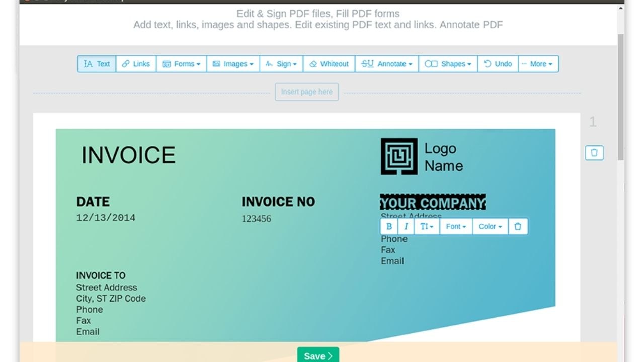
Task: Toggle italic on the selected text
Action: pos(406,226)
